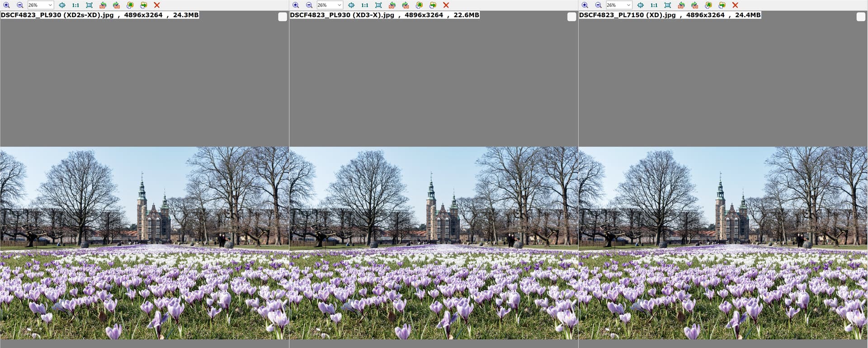Zoom in on the XD2s-XD image pane
Screen dimensions: 868x348
pos(6,5)
